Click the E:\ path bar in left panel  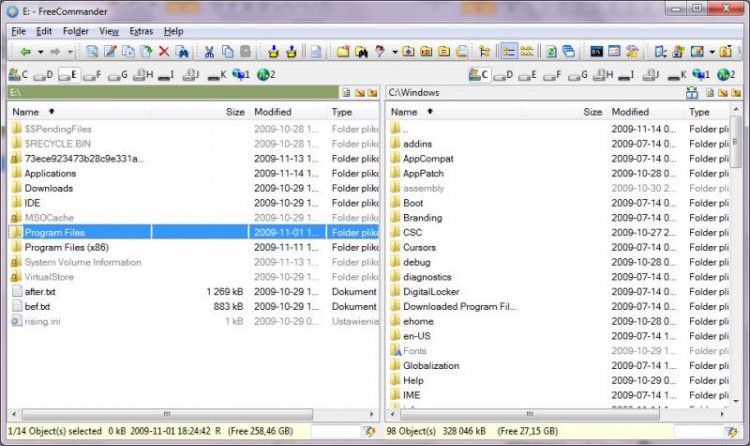tap(173, 92)
